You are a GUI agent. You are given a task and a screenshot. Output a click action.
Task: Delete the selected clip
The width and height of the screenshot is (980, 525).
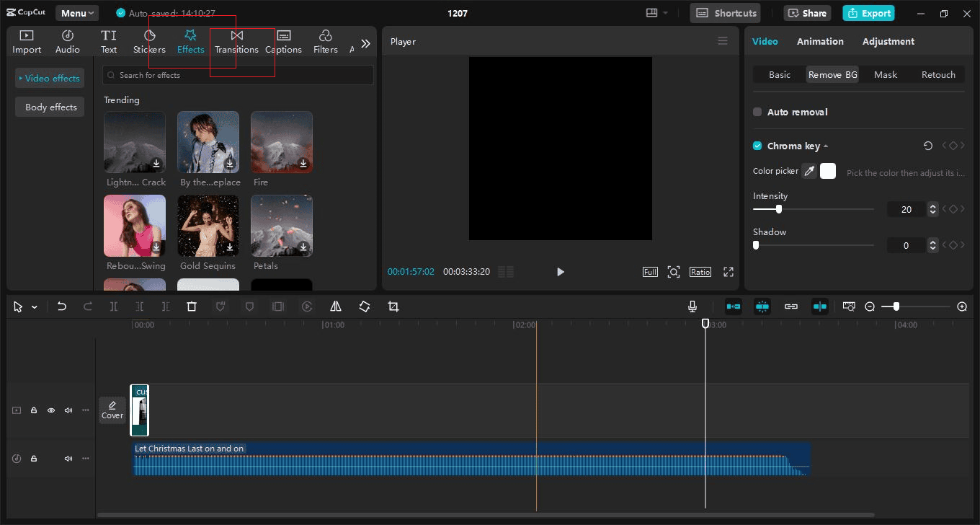pyautogui.click(x=192, y=306)
